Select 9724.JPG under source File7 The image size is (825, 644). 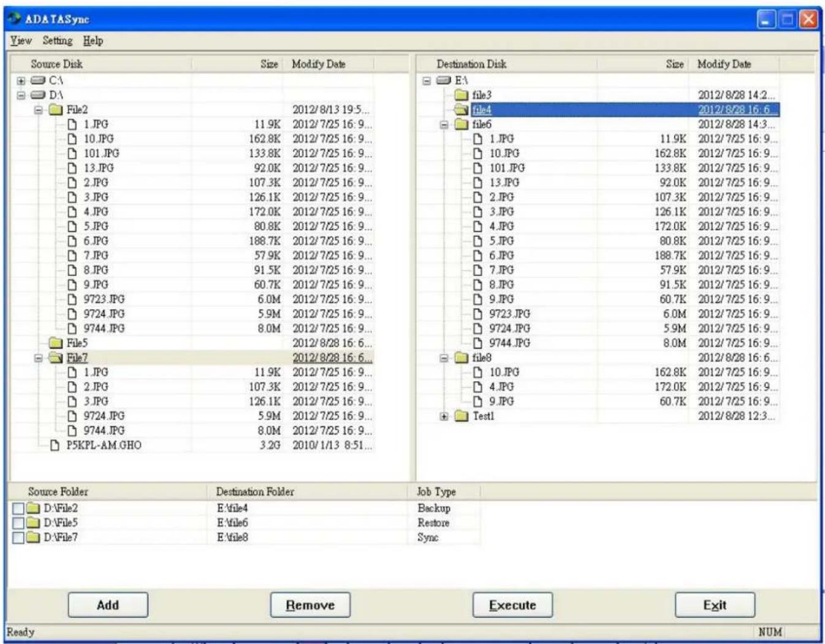[x=104, y=416]
